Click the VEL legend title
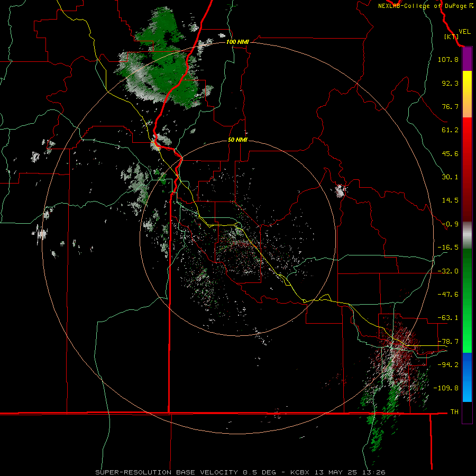476x476 pixels. 464,32
